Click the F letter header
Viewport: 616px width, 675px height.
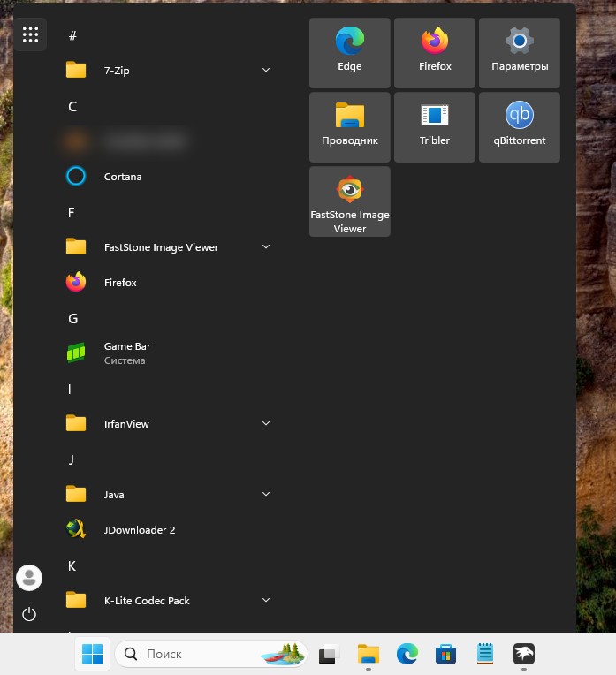pos(71,212)
